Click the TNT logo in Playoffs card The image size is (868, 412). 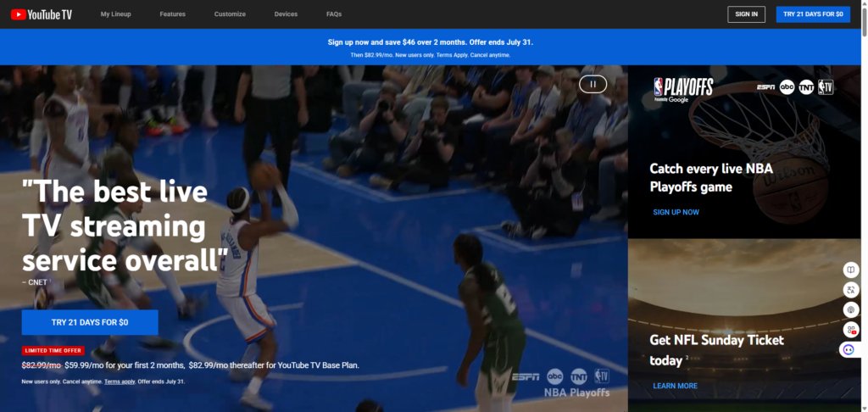point(806,87)
